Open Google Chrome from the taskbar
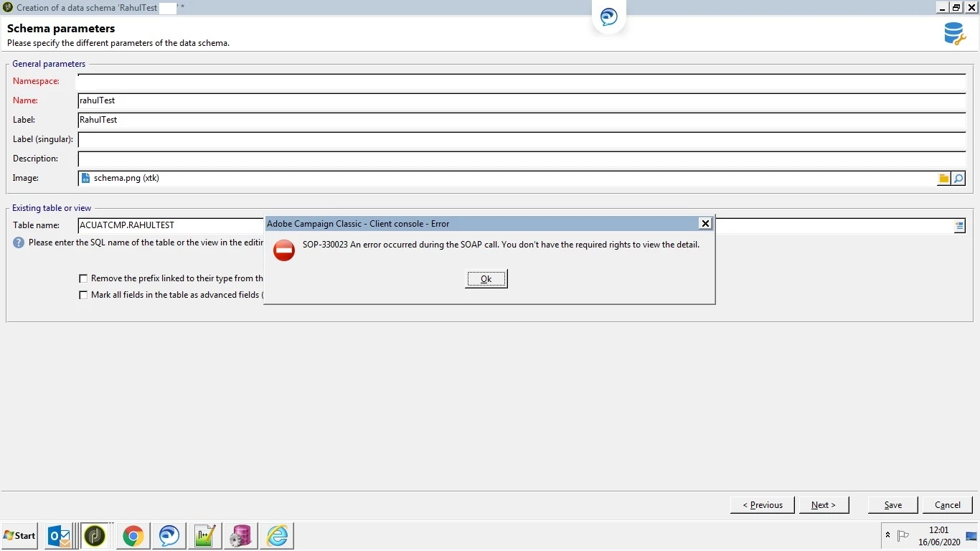The height and width of the screenshot is (551, 980). click(x=133, y=536)
